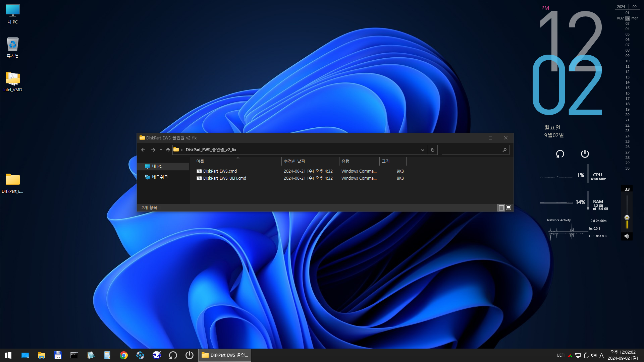Click the Explorer search input box
Image resolution: width=644 pixels, height=362 pixels.
pyautogui.click(x=471, y=150)
